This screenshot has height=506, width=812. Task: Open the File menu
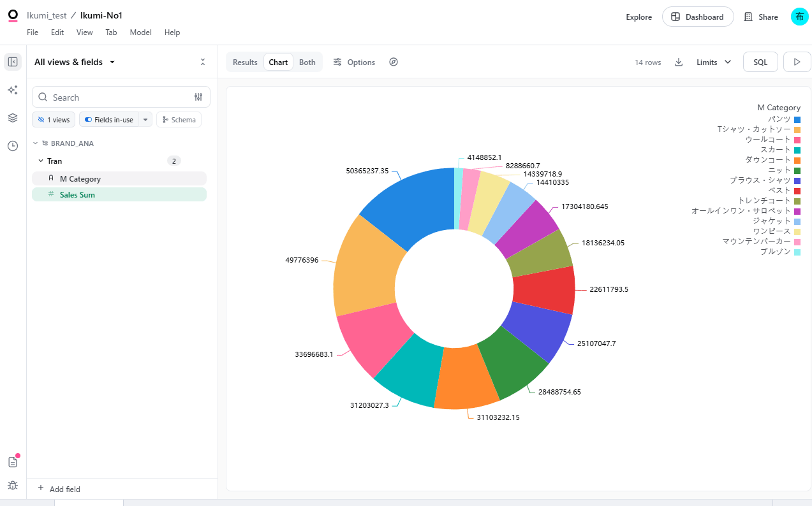[33, 33]
